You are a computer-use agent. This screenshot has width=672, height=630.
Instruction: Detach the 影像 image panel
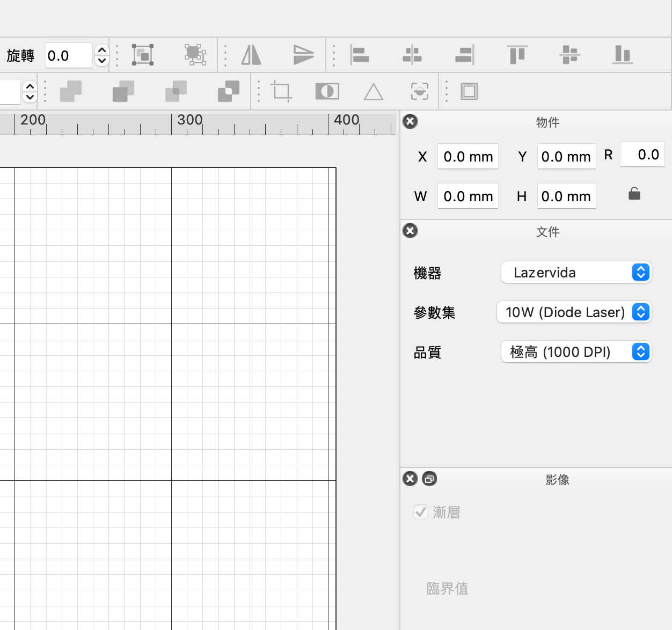tap(429, 479)
